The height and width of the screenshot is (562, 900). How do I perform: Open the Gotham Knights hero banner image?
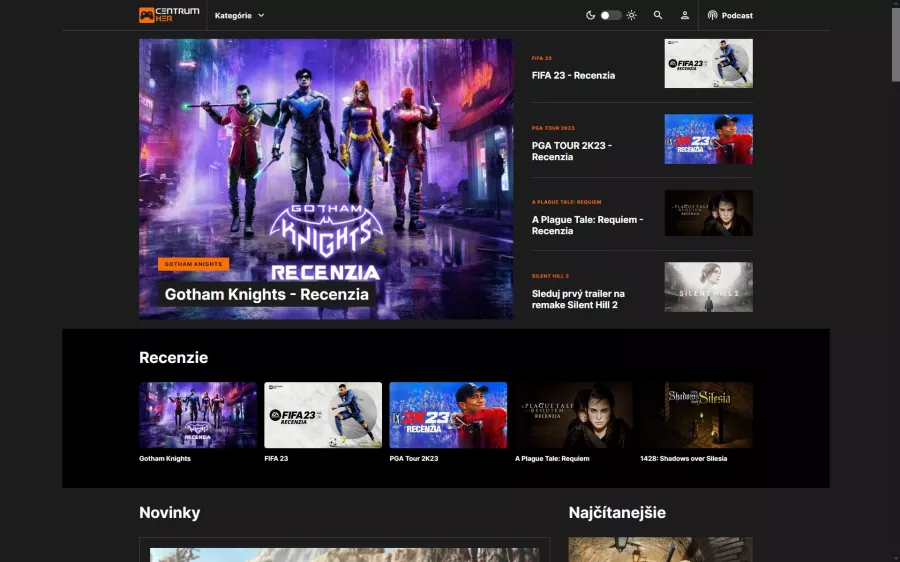[x=326, y=179]
